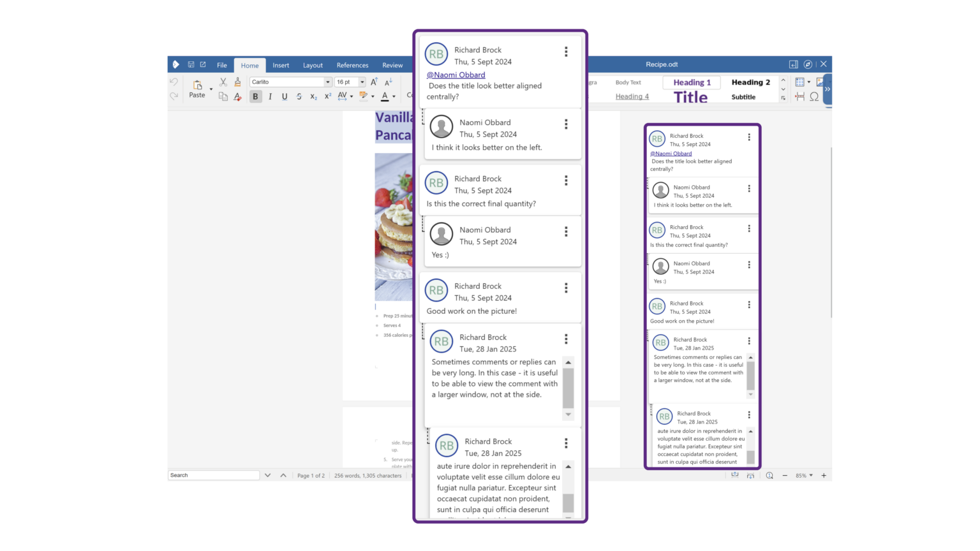Apply the Heading 2 paragraph style

coord(750,82)
